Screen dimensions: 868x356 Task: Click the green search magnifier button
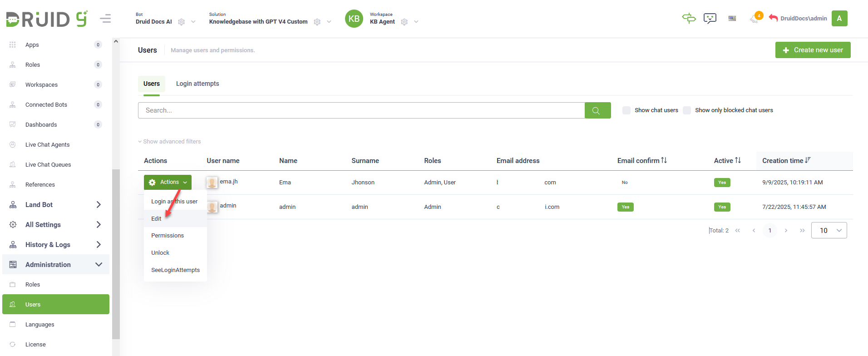(597, 110)
